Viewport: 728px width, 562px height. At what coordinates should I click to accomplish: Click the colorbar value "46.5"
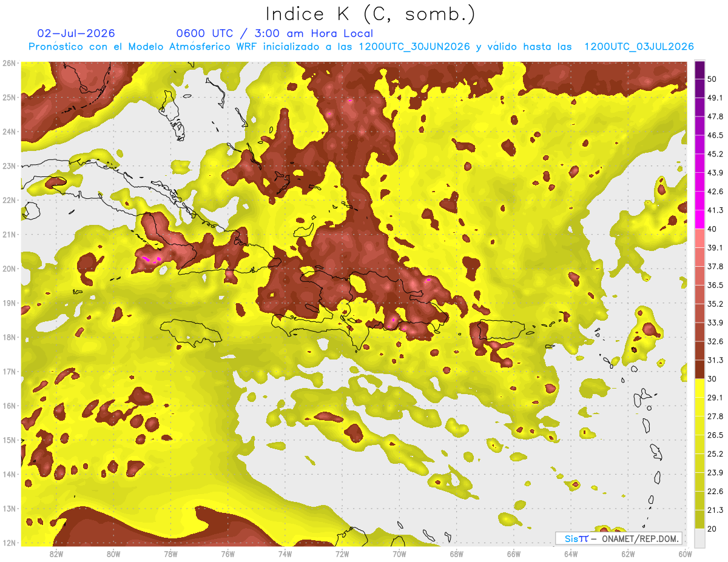[x=715, y=135]
